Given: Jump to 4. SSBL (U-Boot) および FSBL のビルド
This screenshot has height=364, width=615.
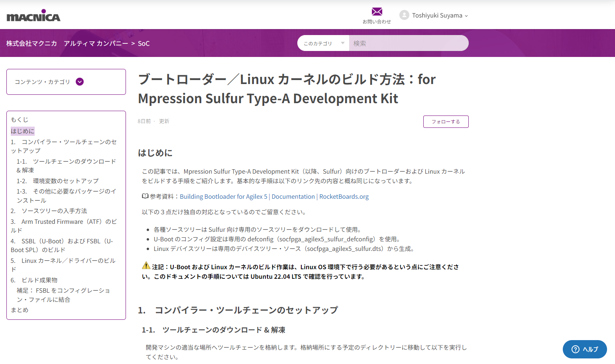Looking at the screenshot, I should pyautogui.click(x=62, y=245).
